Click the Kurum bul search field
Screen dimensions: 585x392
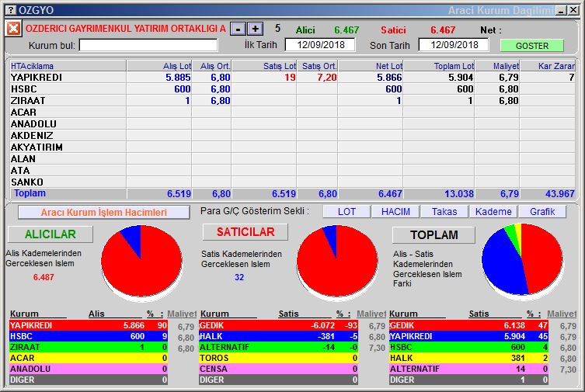coord(148,45)
